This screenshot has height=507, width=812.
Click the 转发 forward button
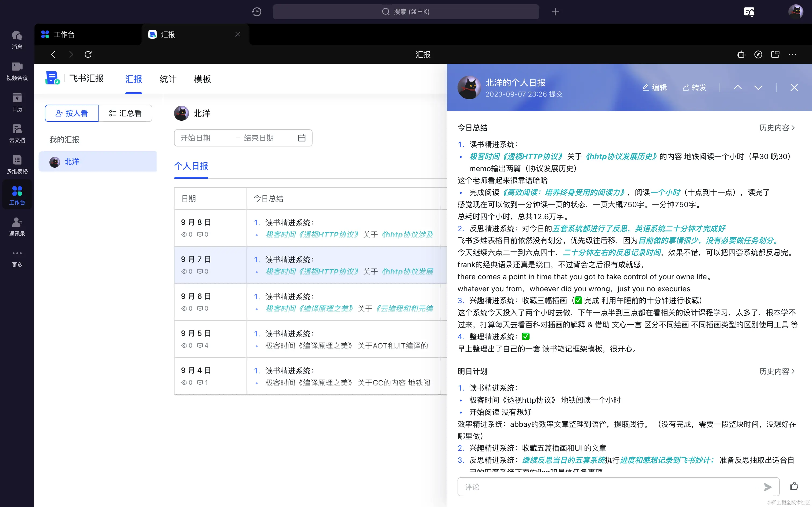pyautogui.click(x=695, y=87)
